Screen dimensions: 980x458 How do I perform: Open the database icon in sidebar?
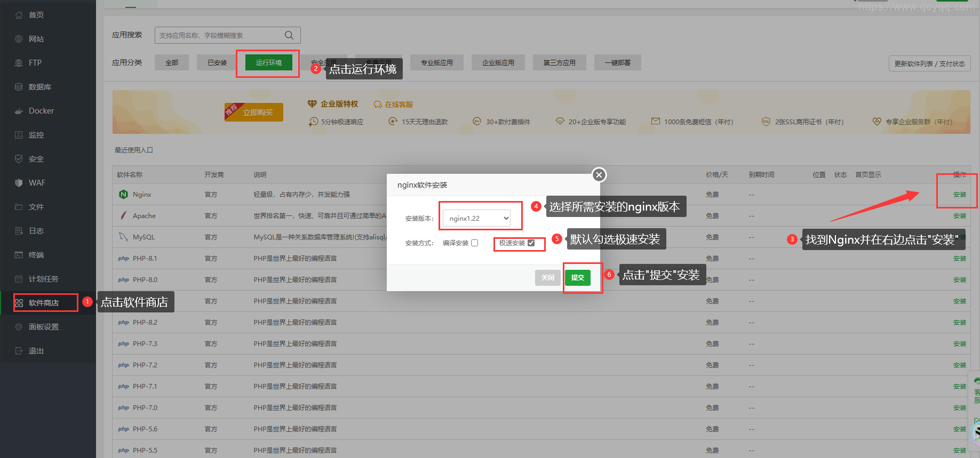click(x=19, y=87)
